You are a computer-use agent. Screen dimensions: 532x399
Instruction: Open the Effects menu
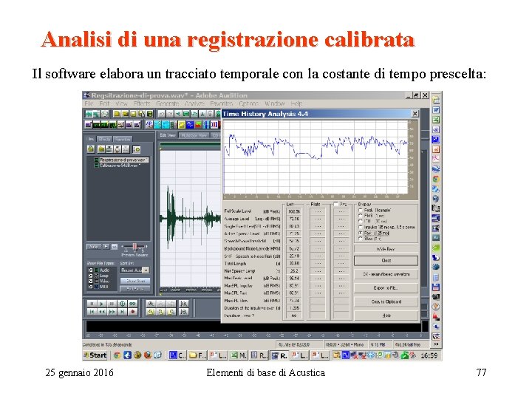point(142,103)
